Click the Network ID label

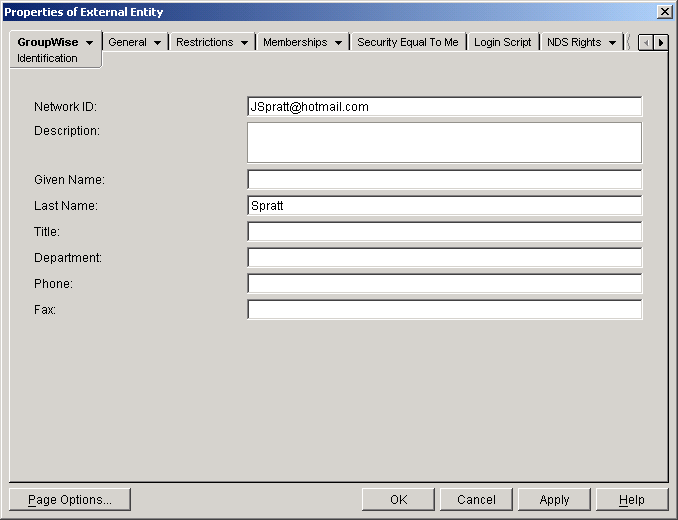(x=65, y=107)
